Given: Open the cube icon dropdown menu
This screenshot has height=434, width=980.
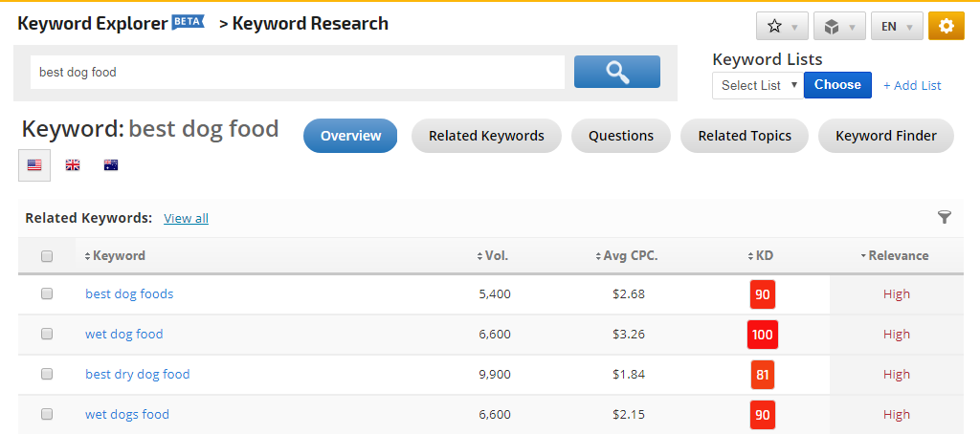Looking at the screenshot, I should (839, 27).
